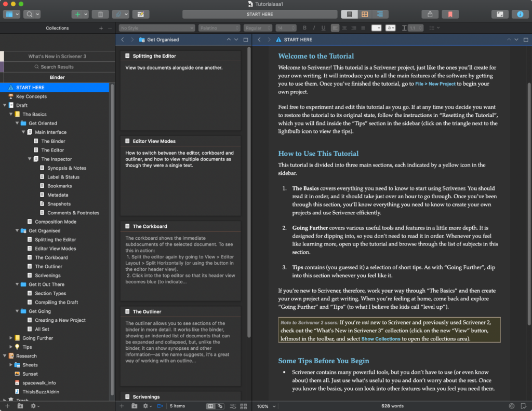Screen dimensions: 532x411
Task: Click the green plus Add button in toolbar
Action: [78, 14]
